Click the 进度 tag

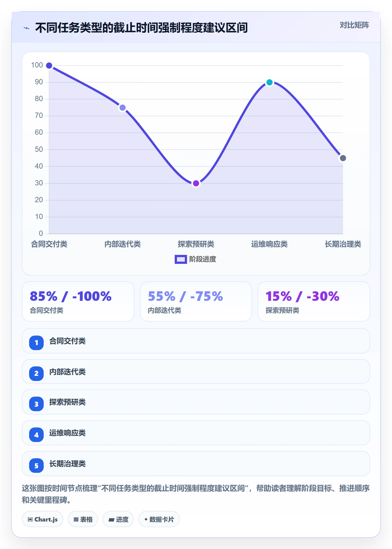pos(118,519)
